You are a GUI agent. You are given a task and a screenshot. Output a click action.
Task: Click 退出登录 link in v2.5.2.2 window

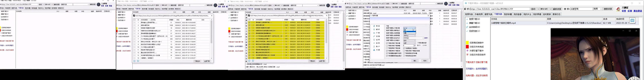pyautogui.click(x=638, y=11)
